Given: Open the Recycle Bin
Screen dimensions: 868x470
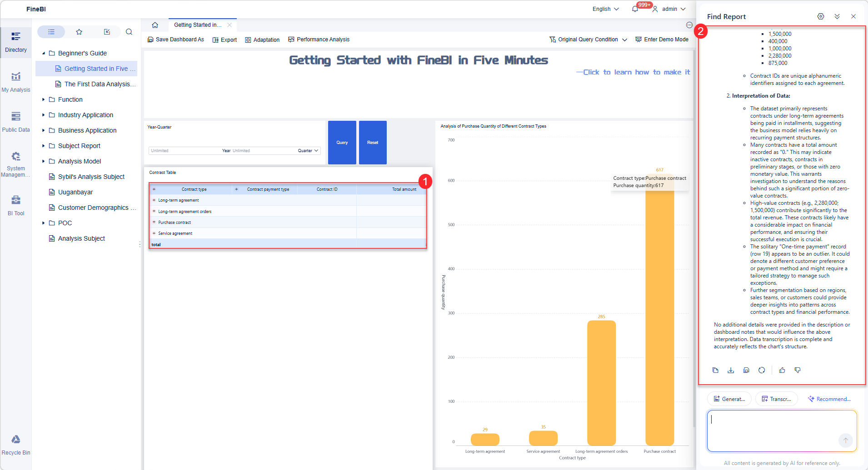Looking at the screenshot, I should [16, 445].
